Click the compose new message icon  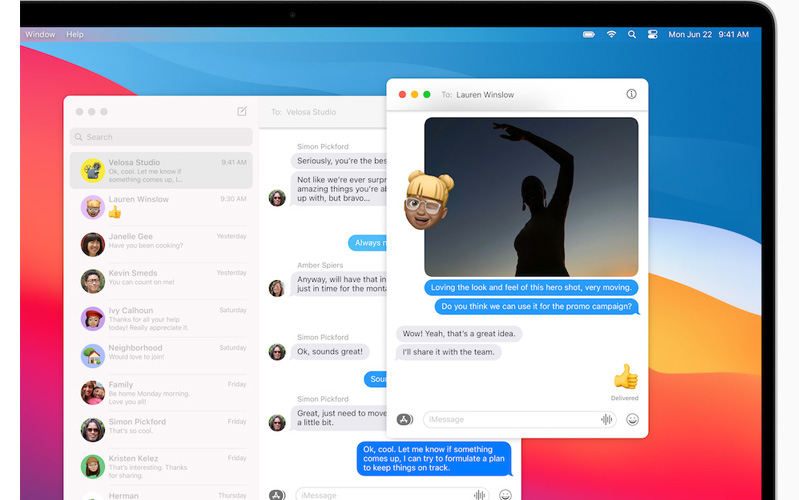pos(242,112)
